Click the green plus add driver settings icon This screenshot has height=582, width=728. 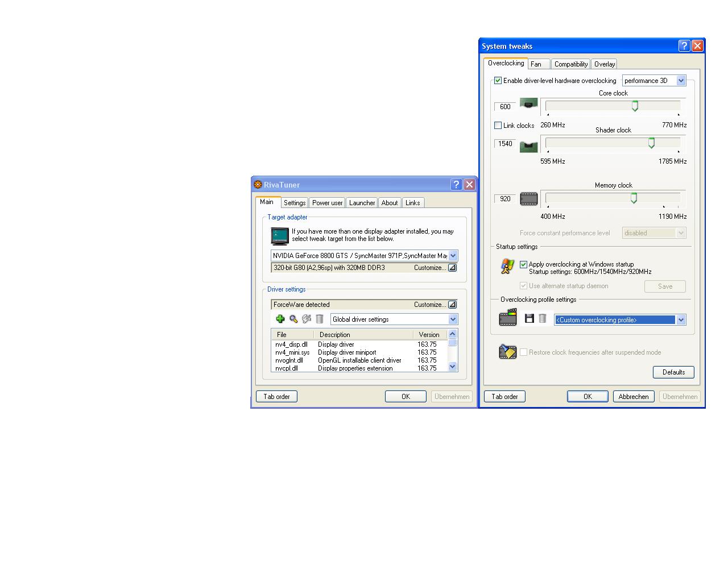coord(280,319)
